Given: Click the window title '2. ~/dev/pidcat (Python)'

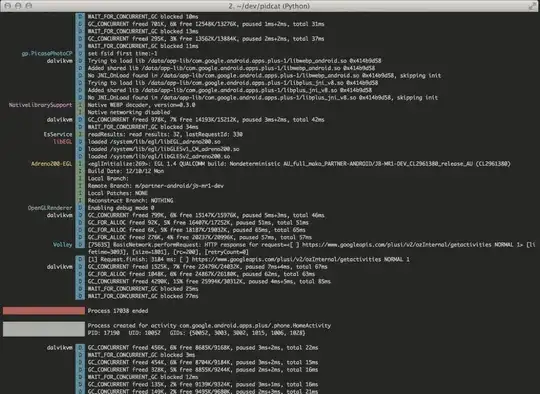Looking at the screenshot, I should (269, 6).
